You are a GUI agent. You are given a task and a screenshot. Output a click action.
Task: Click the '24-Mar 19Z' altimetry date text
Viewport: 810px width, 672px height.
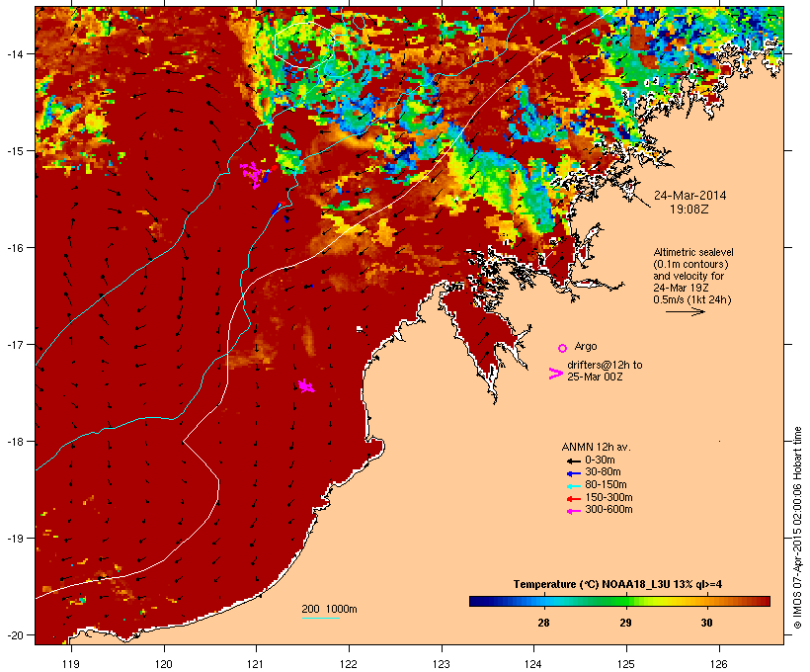(681, 288)
